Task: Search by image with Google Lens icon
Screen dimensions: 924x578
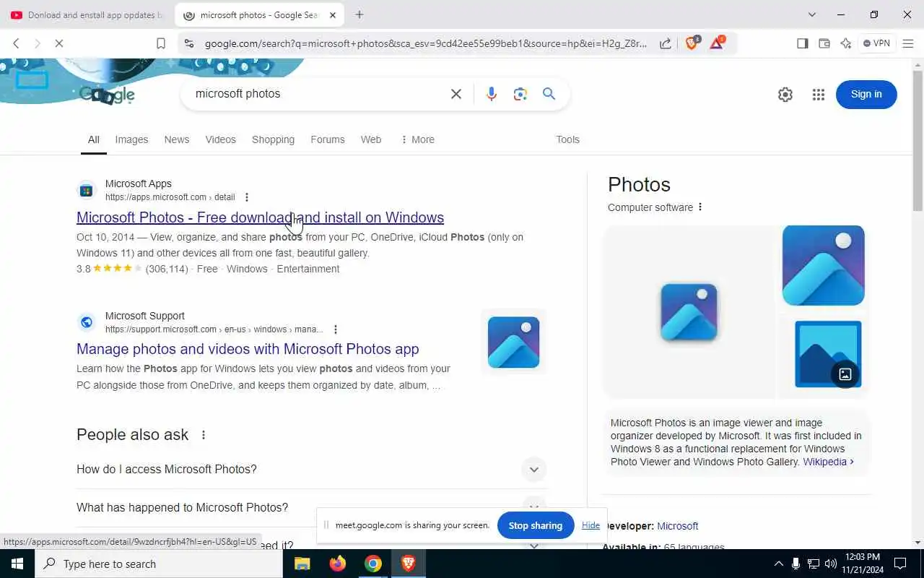Action: tap(520, 94)
